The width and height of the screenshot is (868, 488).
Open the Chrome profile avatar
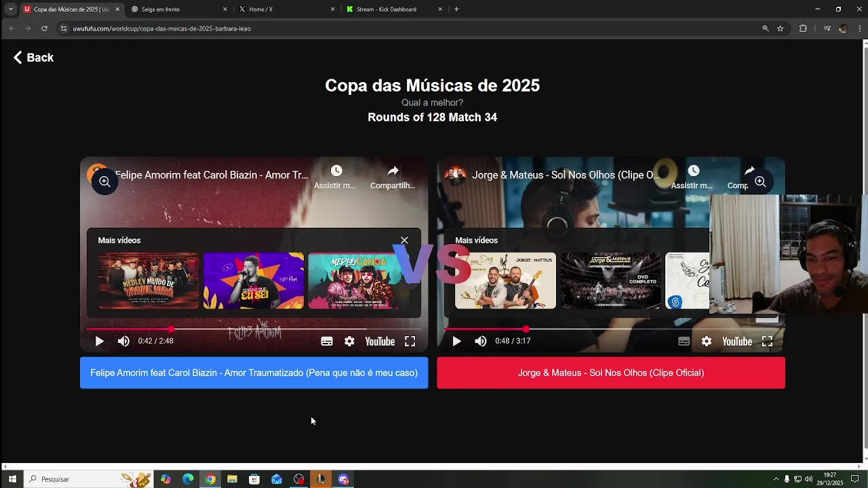[x=843, y=28]
